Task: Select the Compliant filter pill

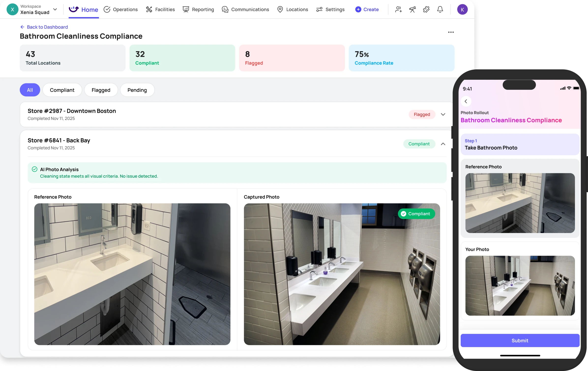Action: point(62,90)
